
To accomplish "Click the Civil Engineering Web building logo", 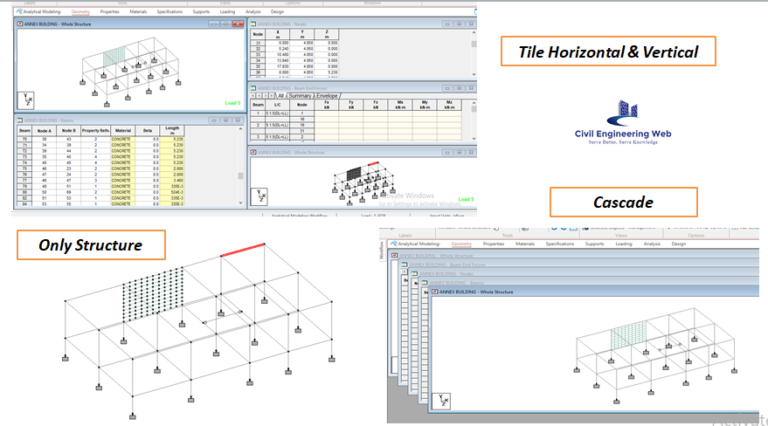I will coord(623,111).
